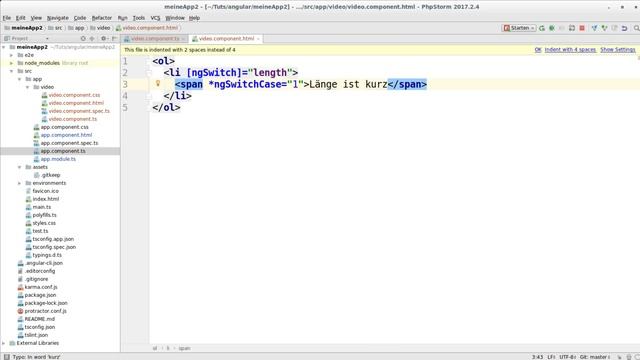Viewport: 640px width, 360px height.
Task: Click the VCS Commit Changes icon
Action: tap(604, 28)
